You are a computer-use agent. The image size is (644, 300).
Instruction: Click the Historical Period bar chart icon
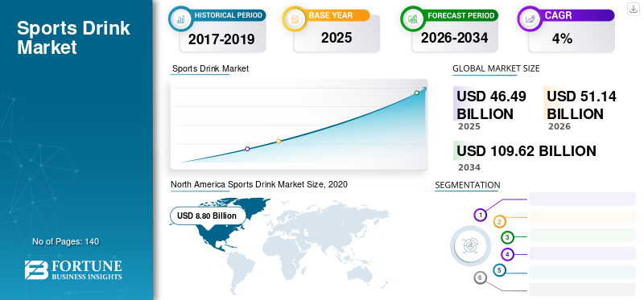[x=180, y=18]
